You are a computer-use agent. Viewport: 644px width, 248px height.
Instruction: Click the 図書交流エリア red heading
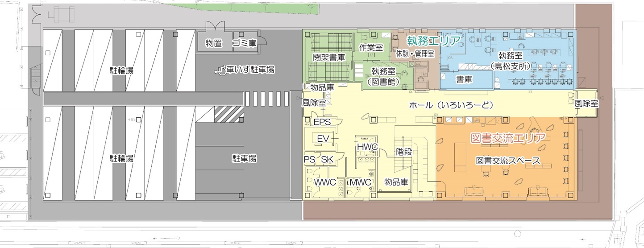coord(507,138)
